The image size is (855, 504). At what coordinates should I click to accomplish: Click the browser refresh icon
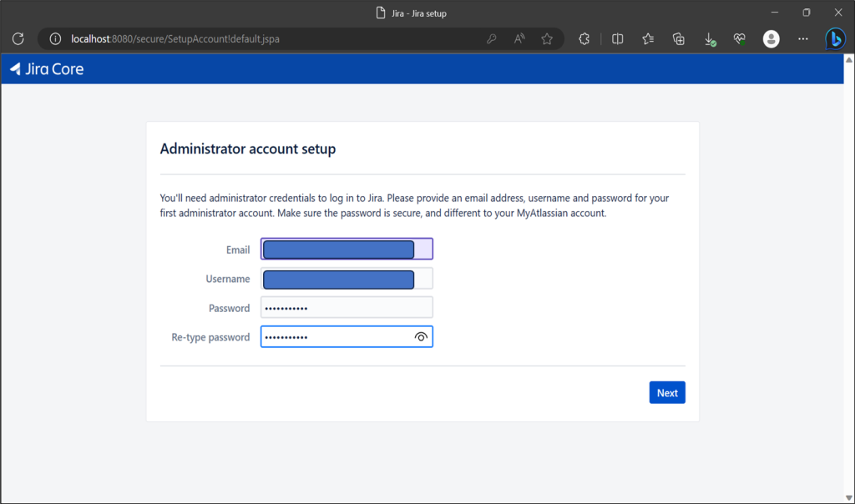click(x=18, y=38)
